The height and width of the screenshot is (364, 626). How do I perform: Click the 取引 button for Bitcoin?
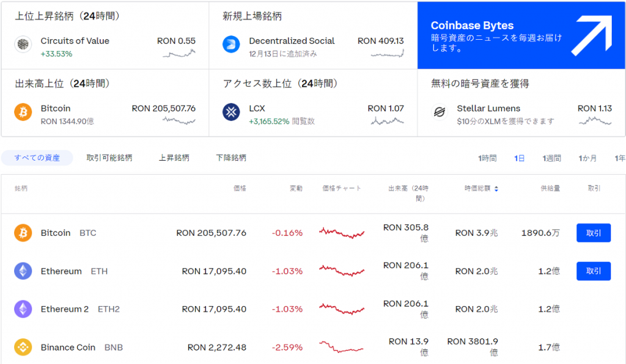(594, 233)
